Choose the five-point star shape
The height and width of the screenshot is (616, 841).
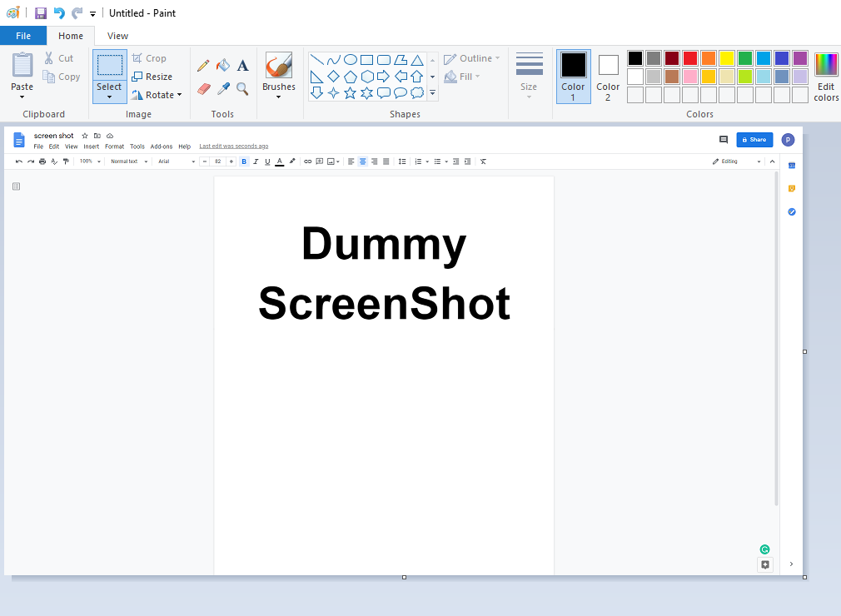pos(351,93)
